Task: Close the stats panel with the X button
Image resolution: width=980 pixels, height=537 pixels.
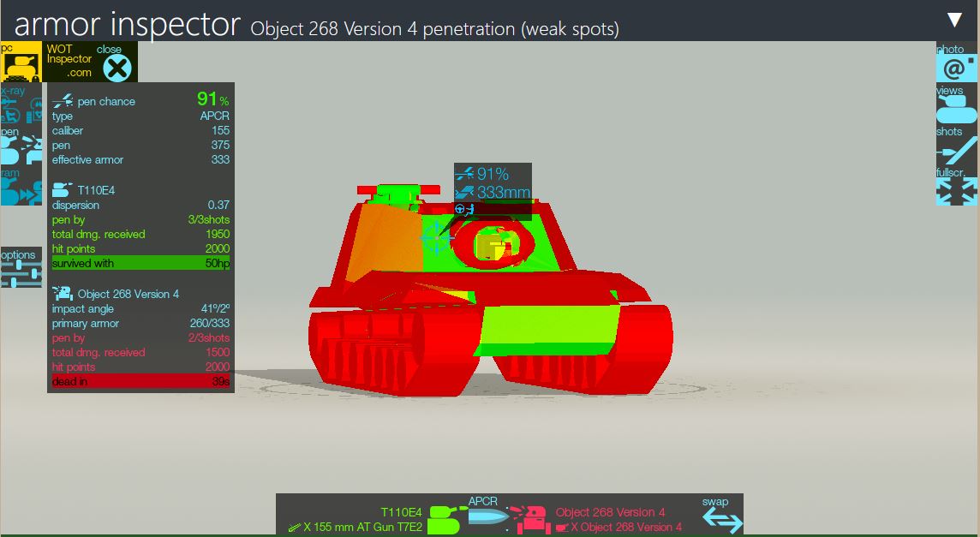Action: click(x=117, y=67)
